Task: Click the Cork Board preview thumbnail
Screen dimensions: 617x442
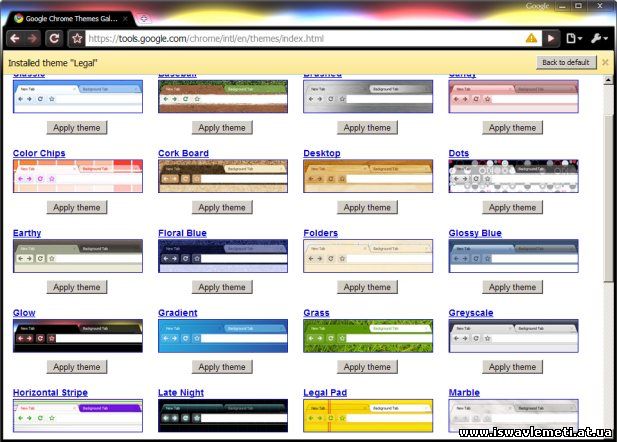Action: pos(223,176)
